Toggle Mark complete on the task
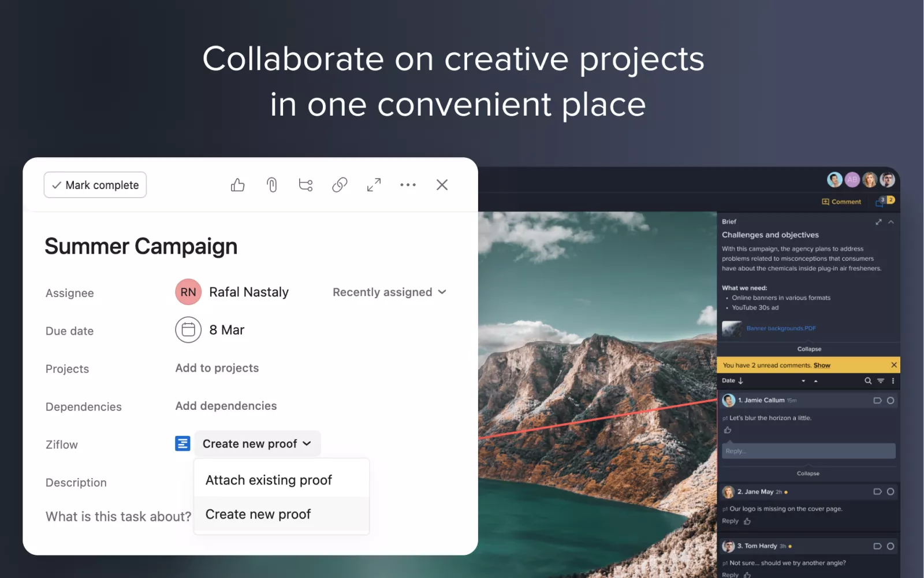 pyautogui.click(x=95, y=185)
